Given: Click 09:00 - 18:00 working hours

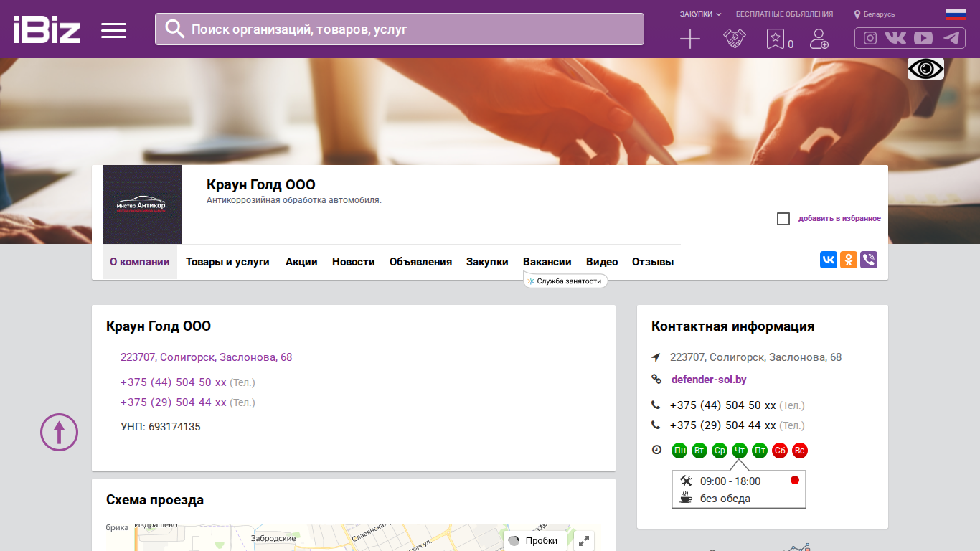Looking at the screenshot, I should pyautogui.click(x=730, y=481).
